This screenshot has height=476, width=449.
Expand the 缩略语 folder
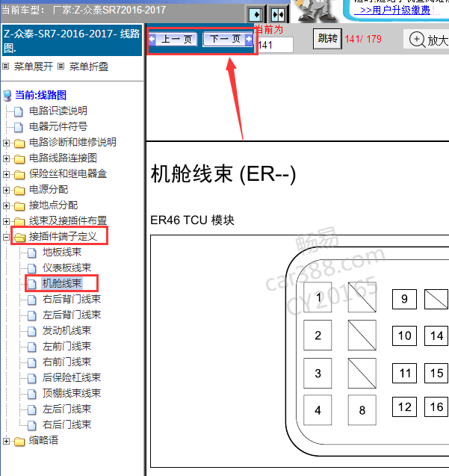[x=6, y=441]
